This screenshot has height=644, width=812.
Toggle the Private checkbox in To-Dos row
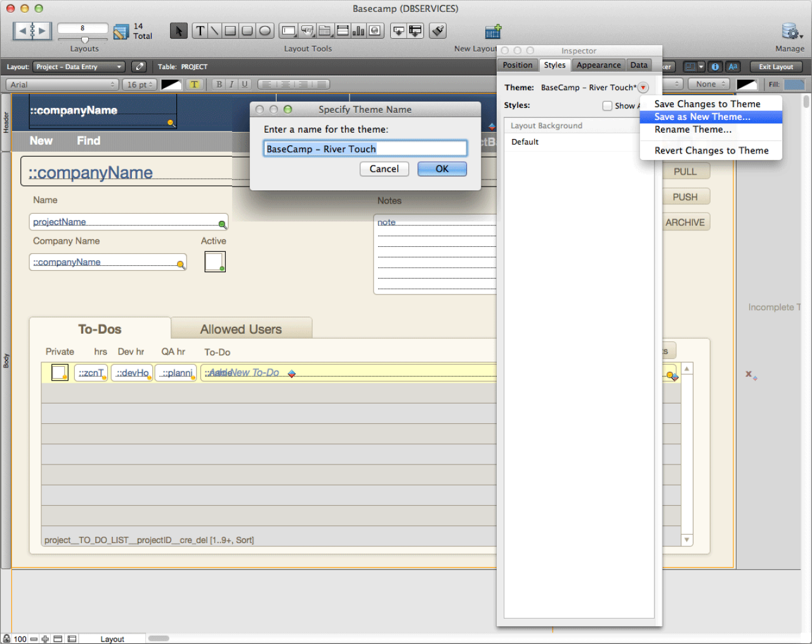[x=60, y=372]
